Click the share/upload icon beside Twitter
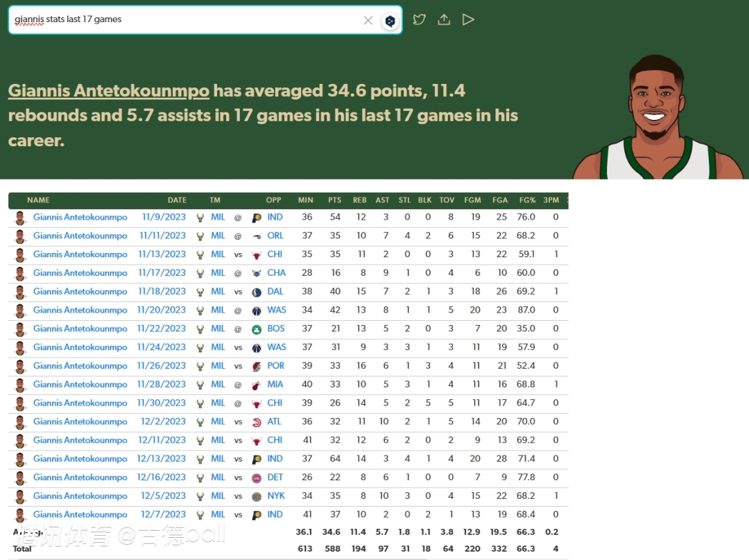 click(x=444, y=19)
